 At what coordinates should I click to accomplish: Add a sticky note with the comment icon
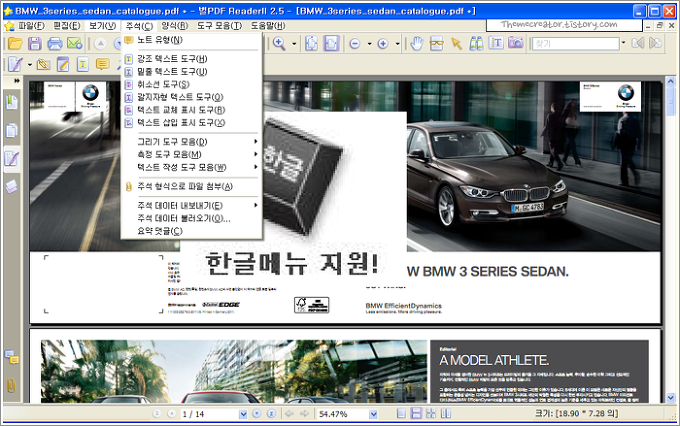(x=102, y=65)
